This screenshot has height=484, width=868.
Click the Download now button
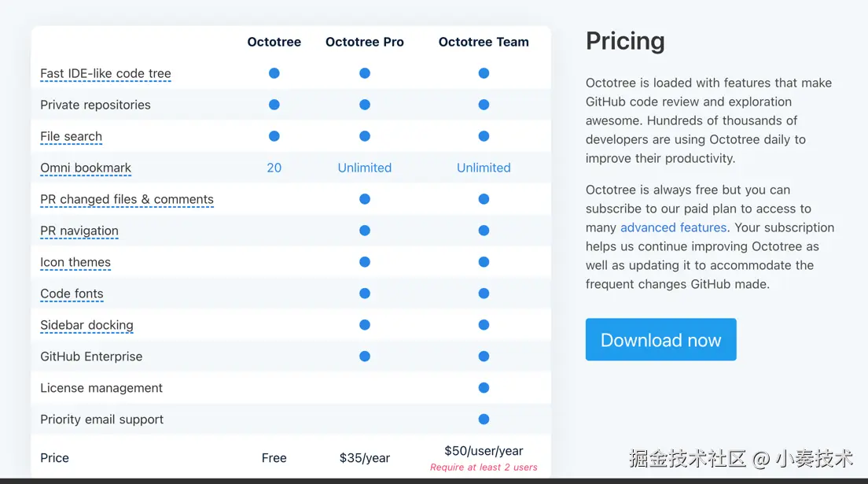point(660,340)
